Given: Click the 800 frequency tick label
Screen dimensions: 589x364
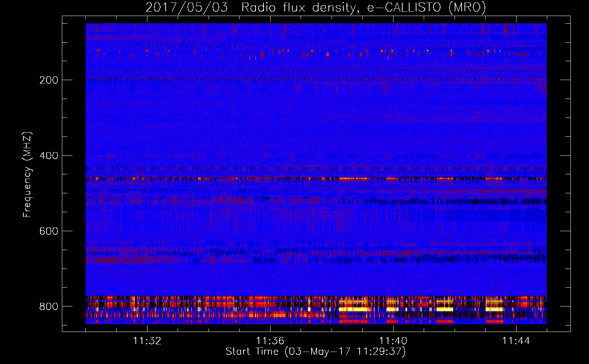Looking at the screenshot, I should [49, 306].
